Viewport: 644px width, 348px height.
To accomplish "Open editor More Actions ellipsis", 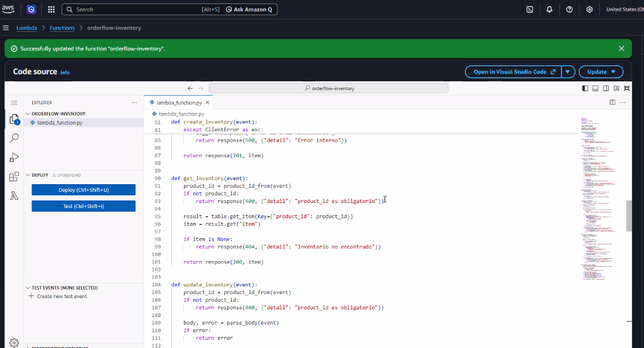I will pyautogui.click(x=623, y=102).
